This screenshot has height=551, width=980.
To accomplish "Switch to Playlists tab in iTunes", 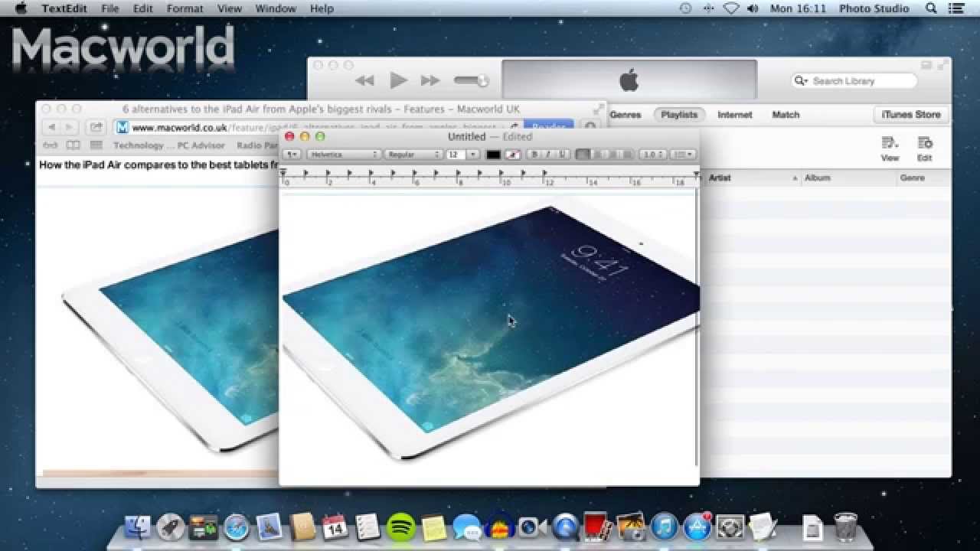I will point(679,115).
